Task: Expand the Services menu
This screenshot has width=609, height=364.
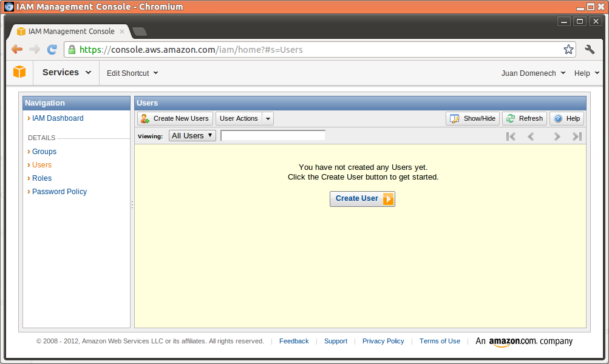Action: coord(65,72)
